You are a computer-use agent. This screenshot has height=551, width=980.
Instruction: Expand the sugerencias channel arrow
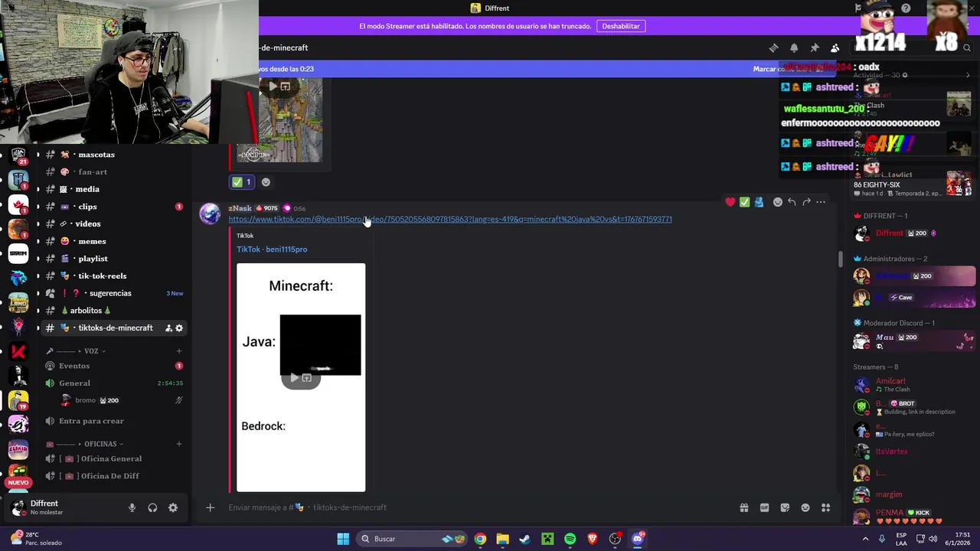pos(38,293)
